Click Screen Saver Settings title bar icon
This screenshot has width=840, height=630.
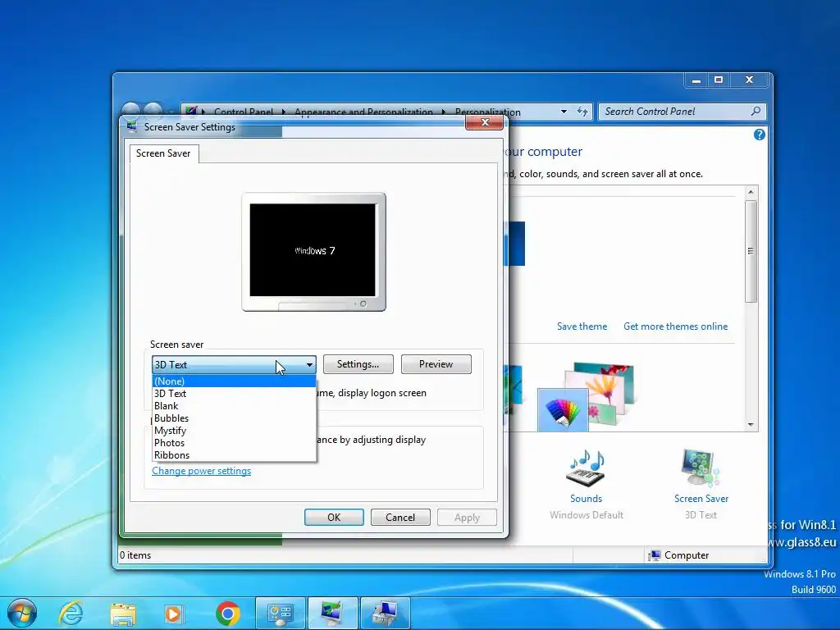pyautogui.click(x=131, y=126)
